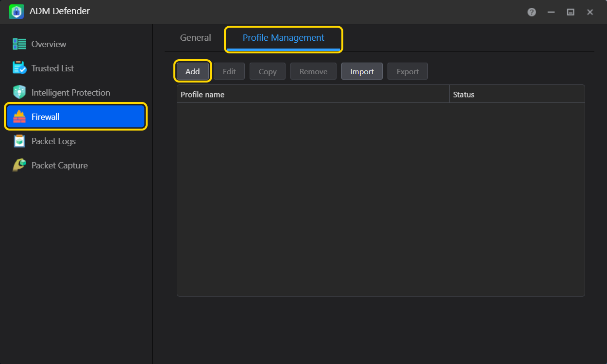Switch to the General tab
This screenshot has width=607, height=364.
[196, 38]
